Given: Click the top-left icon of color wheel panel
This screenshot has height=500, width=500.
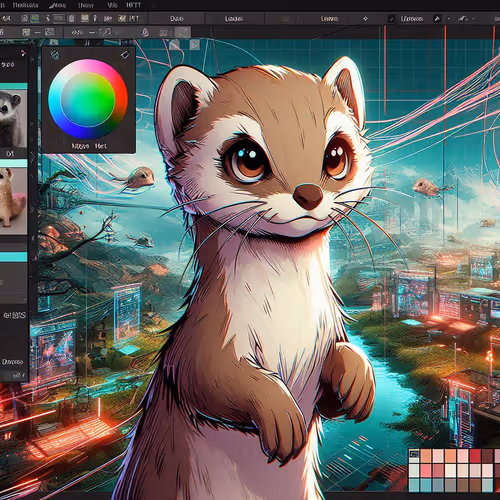Looking at the screenshot, I should (x=54, y=55).
